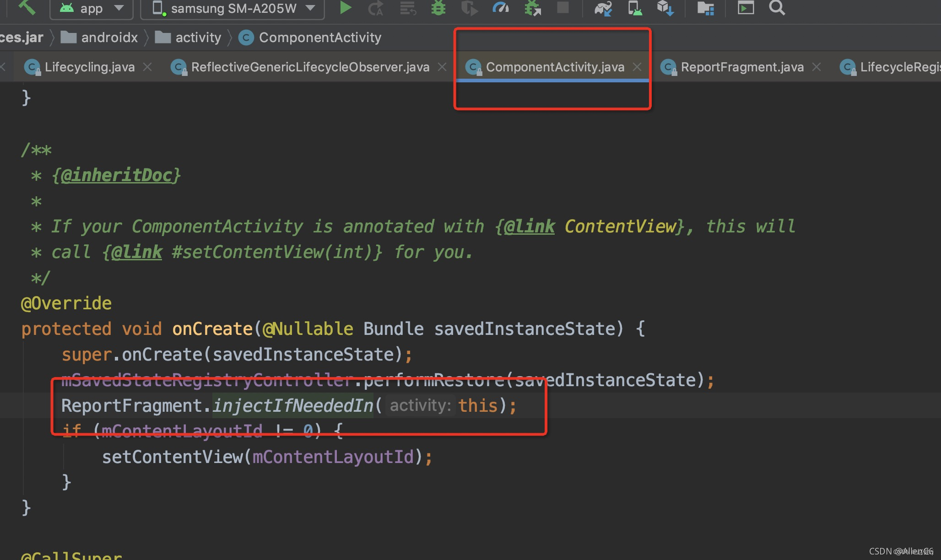This screenshot has height=560, width=941.
Task: Sync project with Gradle files elephant icon
Action: coord(603,8)
